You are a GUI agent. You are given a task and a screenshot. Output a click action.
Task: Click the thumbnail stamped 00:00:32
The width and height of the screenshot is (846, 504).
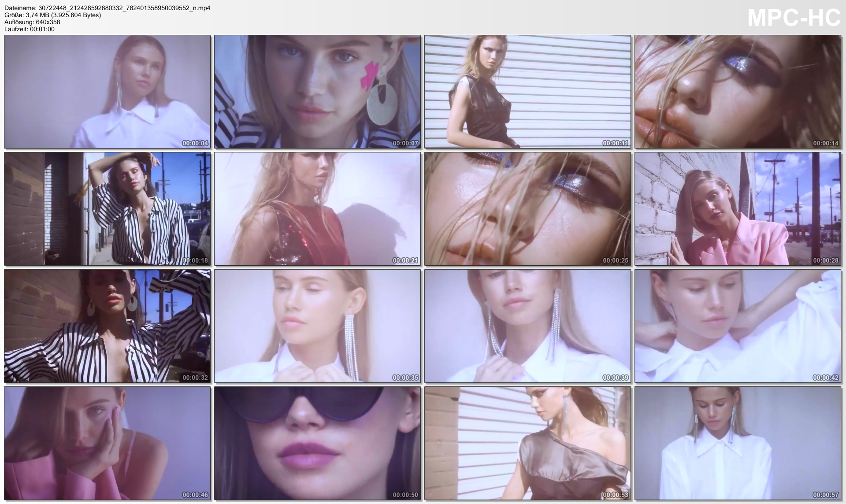107,326
